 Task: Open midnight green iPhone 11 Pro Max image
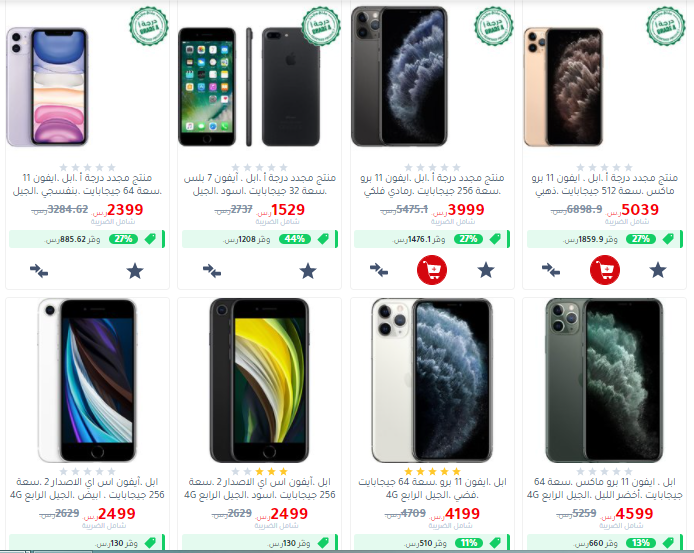click(604, 381)
